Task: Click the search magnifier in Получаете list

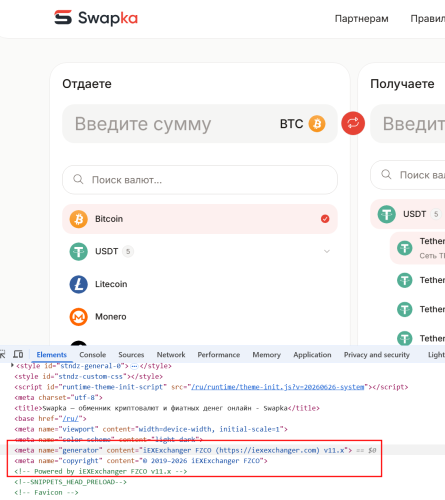Action: click(386, 174)
